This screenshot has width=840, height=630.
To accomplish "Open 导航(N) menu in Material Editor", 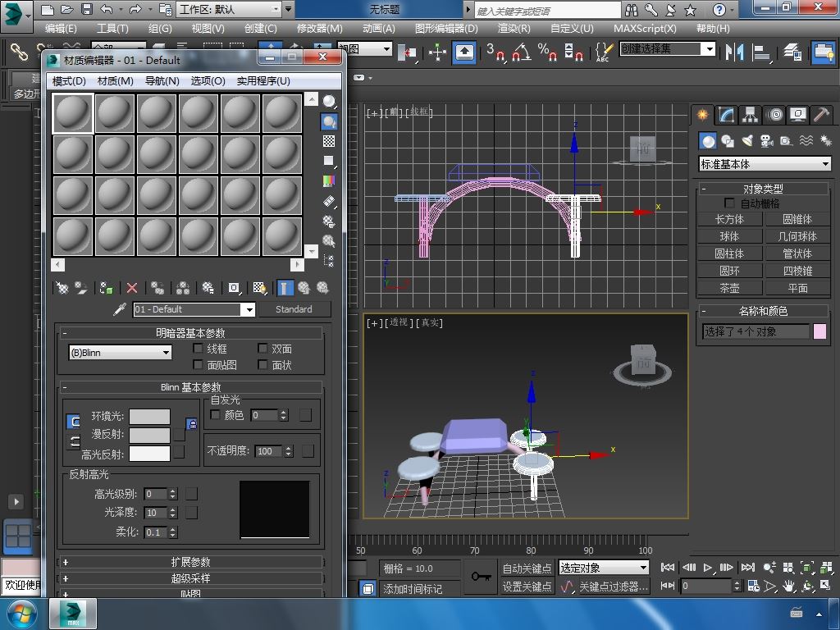I will (162, 81).
